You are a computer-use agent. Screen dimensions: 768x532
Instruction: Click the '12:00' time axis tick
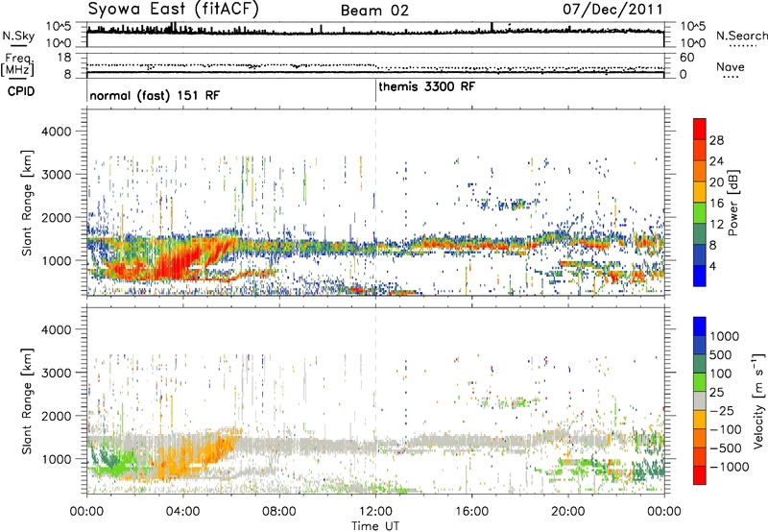(x=375, y=512)
